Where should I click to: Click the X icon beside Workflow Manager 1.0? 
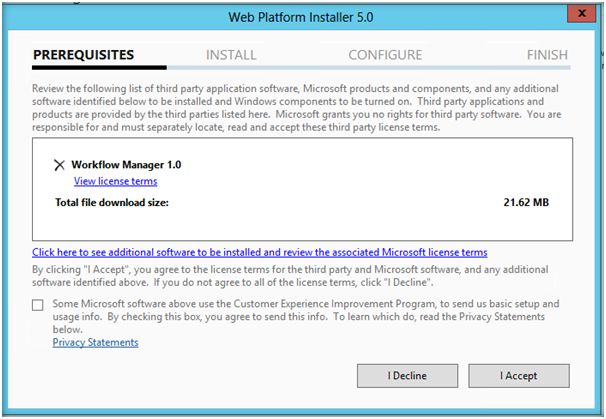tap(59, 165)
